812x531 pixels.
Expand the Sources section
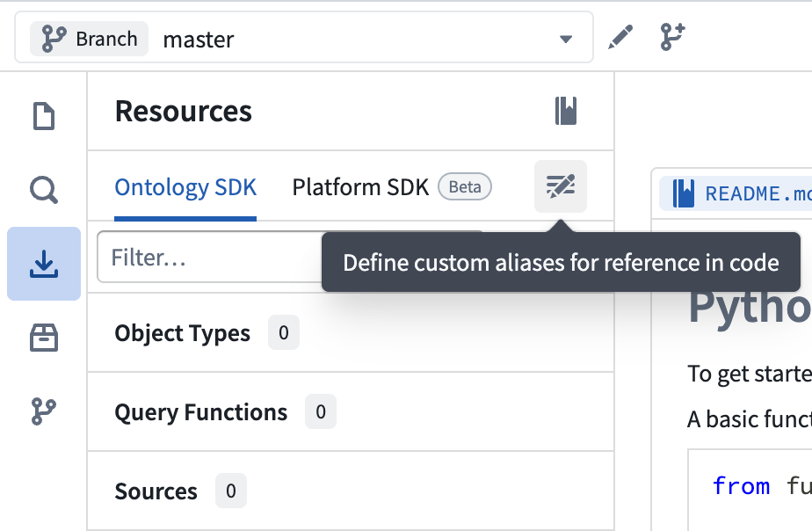pos(156,491)
